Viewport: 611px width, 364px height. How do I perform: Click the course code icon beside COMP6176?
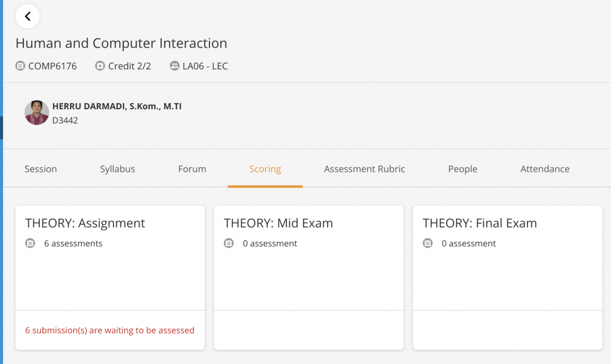click(20, 66)
